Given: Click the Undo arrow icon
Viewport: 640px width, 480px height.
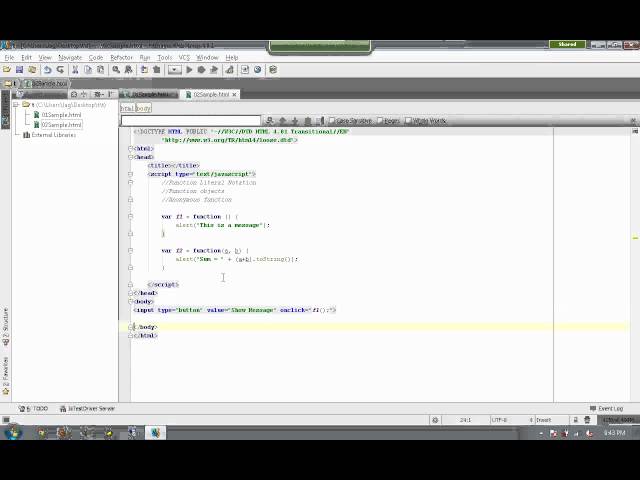Looking at the screenshot, I should [x=47, y=70].
